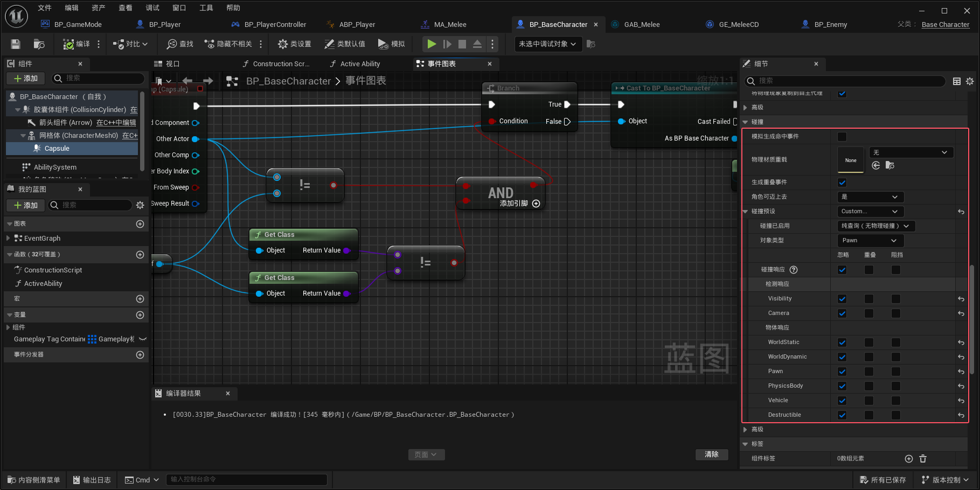
Task: Reset Collision Presets to default arrow
Action: pos(961,212)
